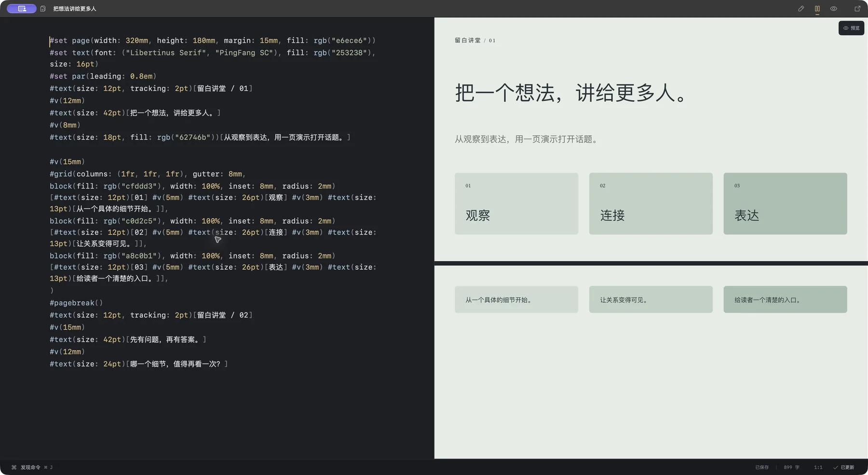
Task: Click the document title 把想法讲给更多人
Action: [x=75, y=9]
